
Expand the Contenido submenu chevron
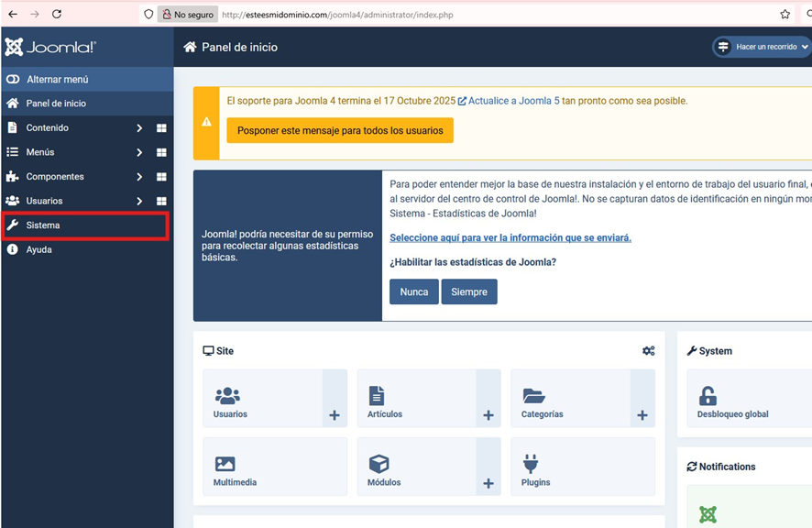pos(139,128)
